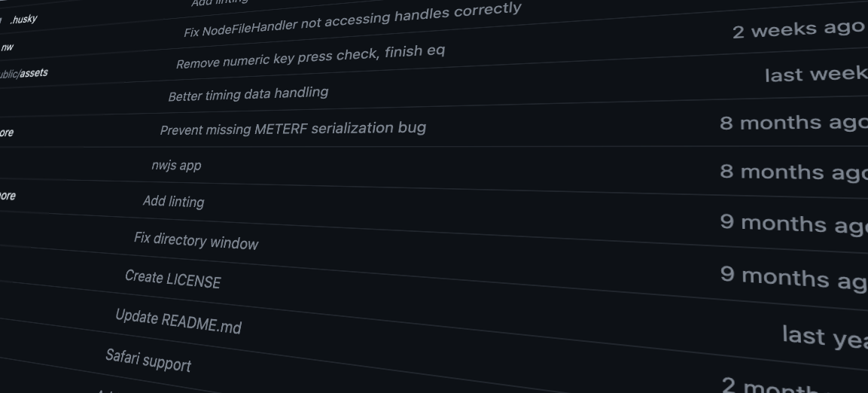Screen dimensions: 868x393
Task: View the 'Fix directory window' commit
Action: click(x=196, y=241)
